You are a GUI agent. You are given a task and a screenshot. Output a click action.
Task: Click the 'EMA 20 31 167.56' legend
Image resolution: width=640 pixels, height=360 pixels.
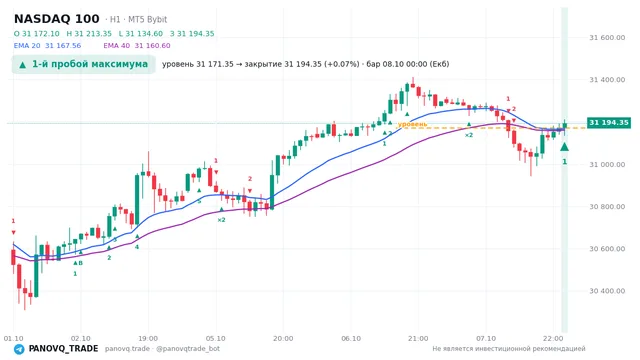[x=47, y=46]
